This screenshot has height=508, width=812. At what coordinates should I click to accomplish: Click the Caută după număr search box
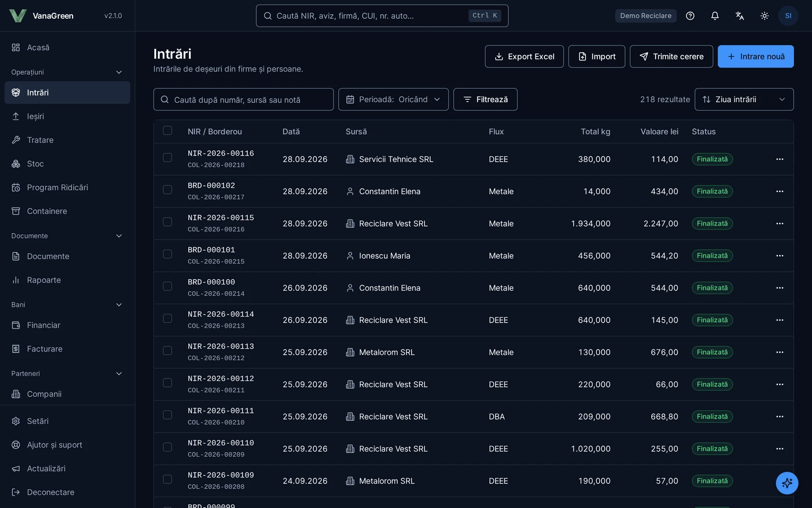[x=244, y=100]
